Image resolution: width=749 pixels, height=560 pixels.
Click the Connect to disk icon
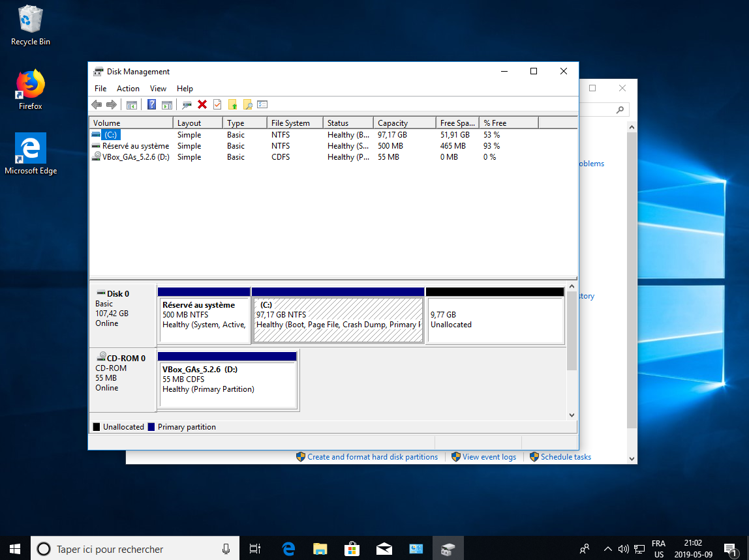[187, 104]
